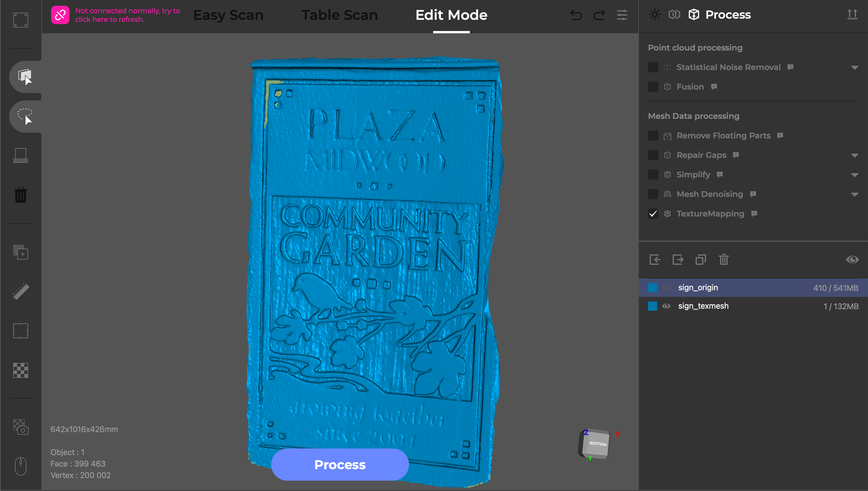Choose the lasso selection tool

[25, 116]
